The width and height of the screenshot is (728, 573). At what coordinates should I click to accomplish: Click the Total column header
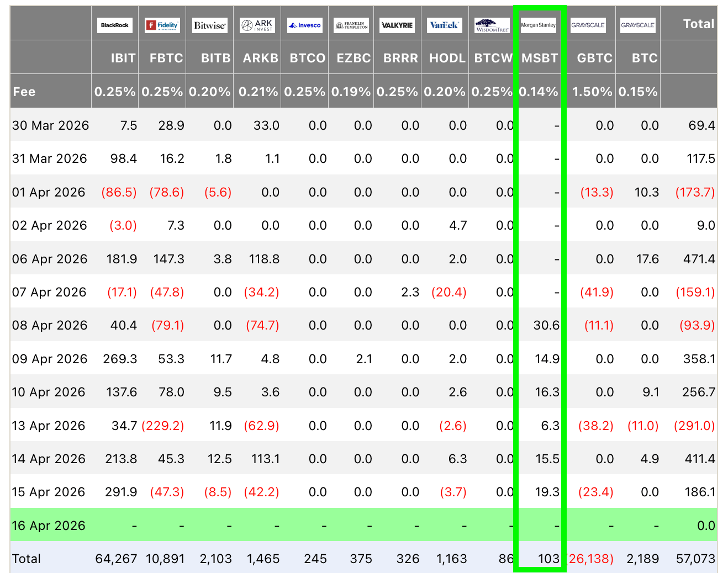coord(698,24)
